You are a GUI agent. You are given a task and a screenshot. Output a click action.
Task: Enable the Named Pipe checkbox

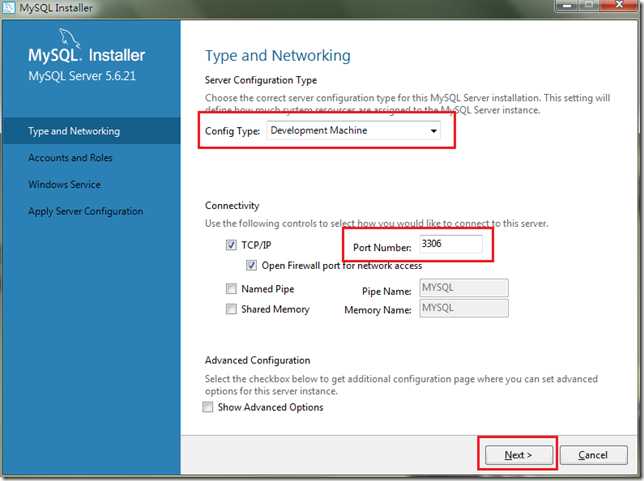point(231,289)
